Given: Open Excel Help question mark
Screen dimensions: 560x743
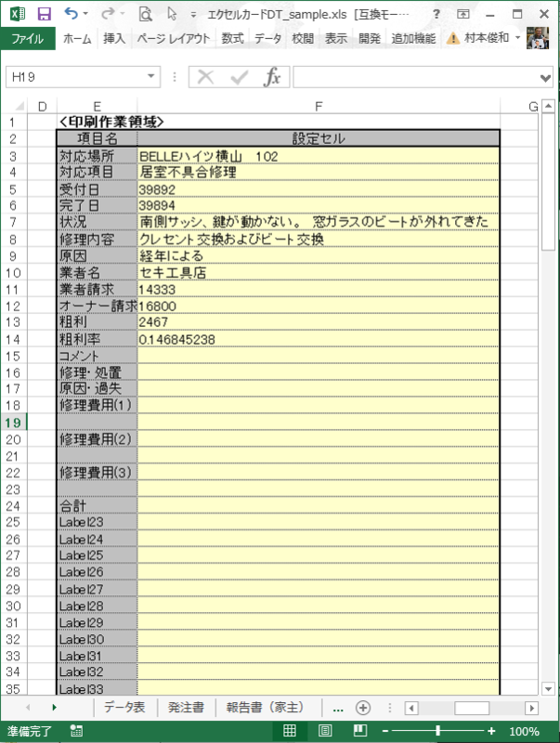Looking at the screenshot, I should (436, 14).
